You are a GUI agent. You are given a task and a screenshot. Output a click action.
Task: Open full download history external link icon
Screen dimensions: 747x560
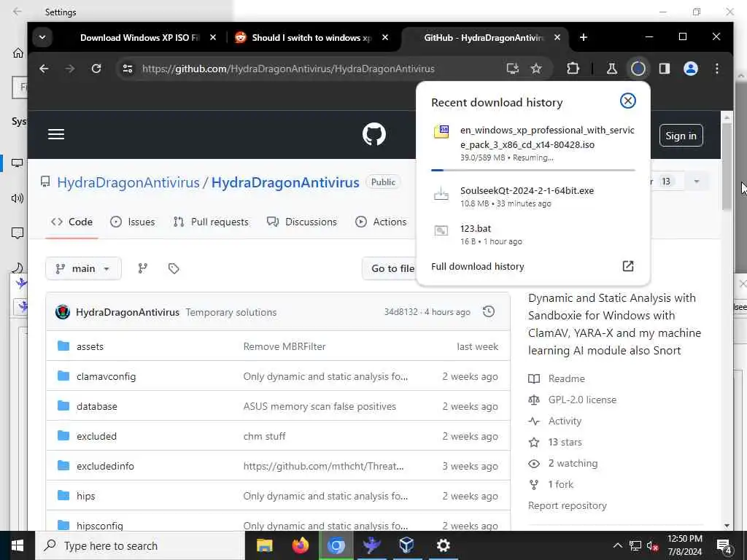(628, 266)
